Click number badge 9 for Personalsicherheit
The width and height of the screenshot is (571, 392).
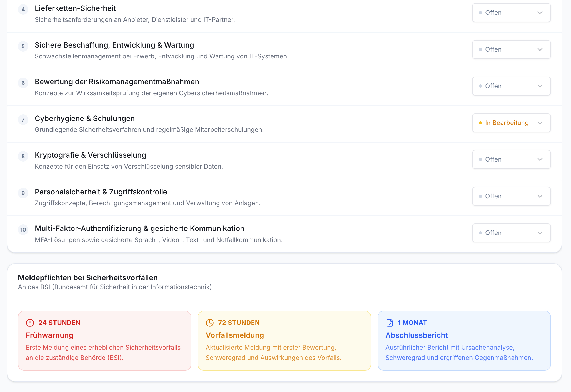click(23, 193)
